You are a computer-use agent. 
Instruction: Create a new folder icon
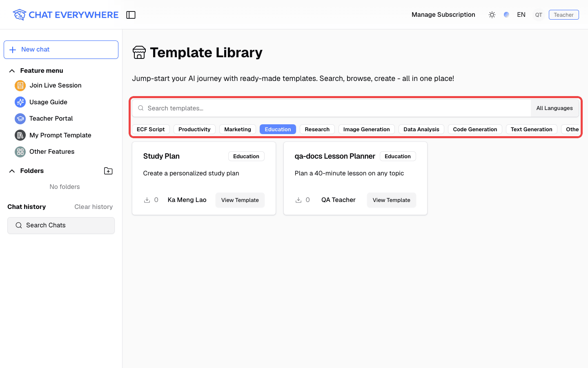(x=108, y=171)
